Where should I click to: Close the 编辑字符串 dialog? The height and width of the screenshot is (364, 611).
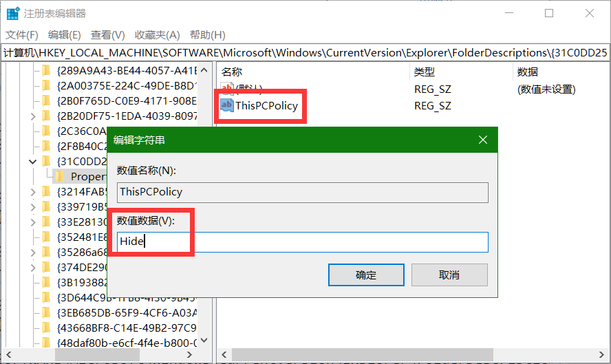pos(483,140)
